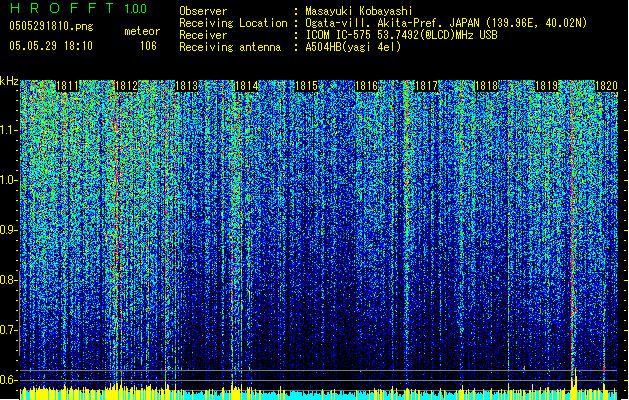629x400 pixels.
Task: Click the 1811 time marker
Action: (x=67, y=86)
